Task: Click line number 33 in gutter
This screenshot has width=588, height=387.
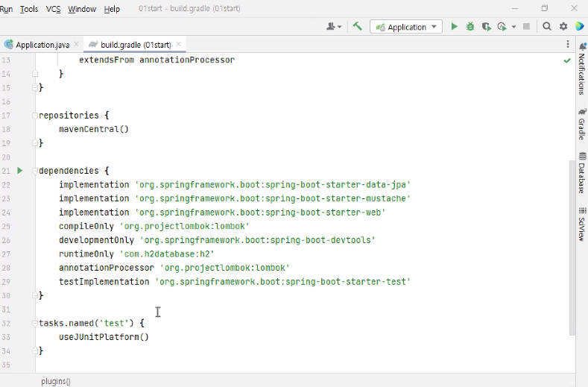Action: tap(6, 337)
